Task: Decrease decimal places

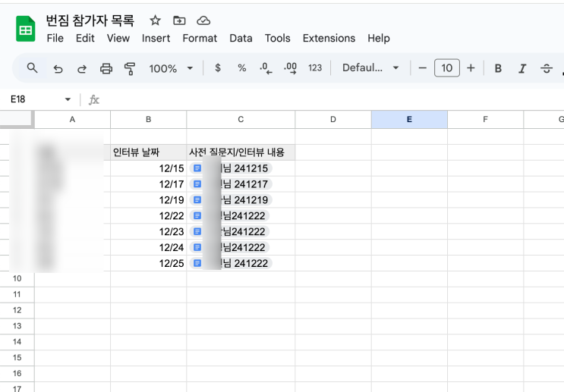Action: [266, 68]
